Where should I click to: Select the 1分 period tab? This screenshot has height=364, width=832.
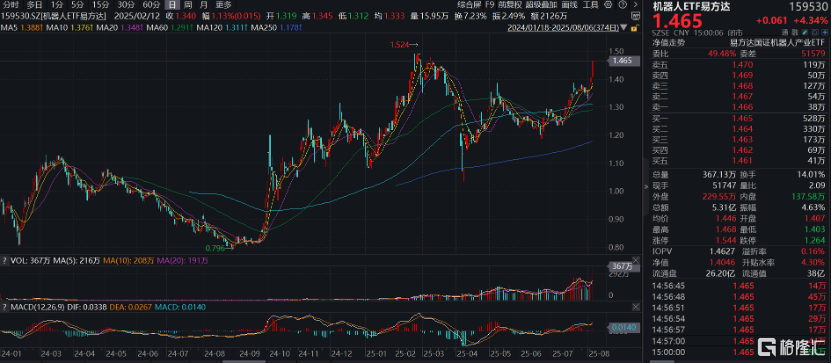point(57,5)
